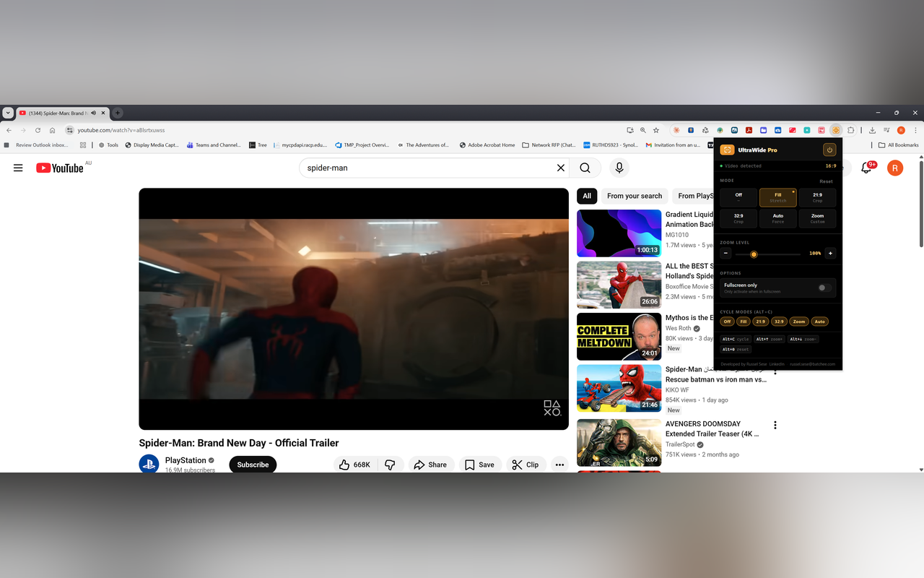Open YouTube notifications bell

[x=866, y=168]
